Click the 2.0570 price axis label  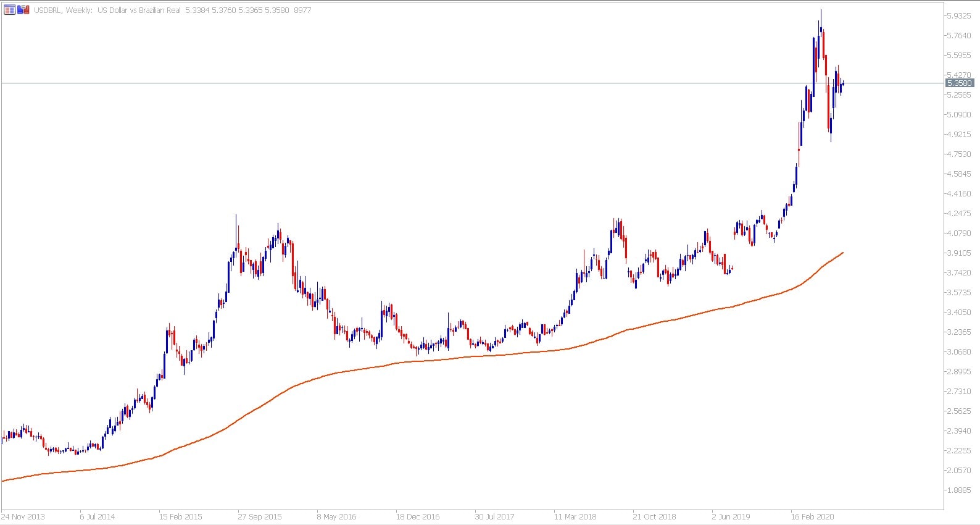click(x=958, y=471)
